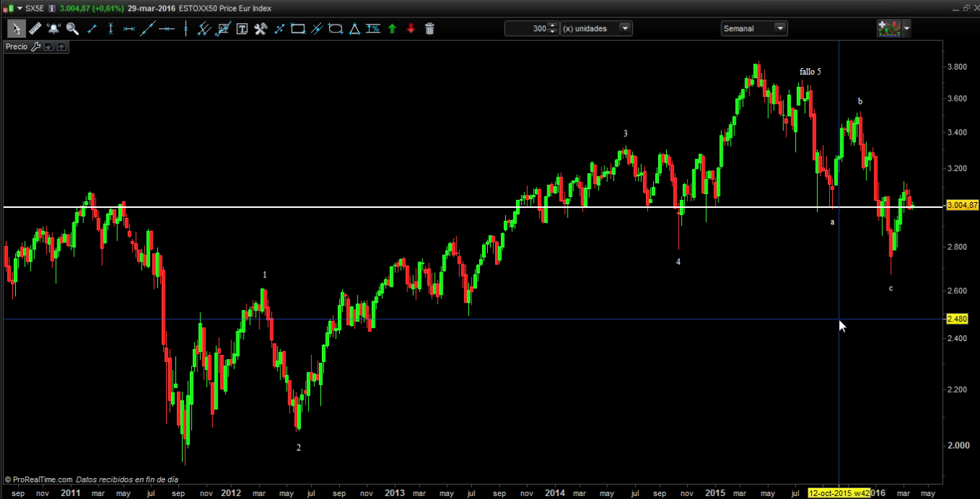Screen dimensions: 980x499
Task: Select the wave label '1' annotation
Action: coord(265,274)
